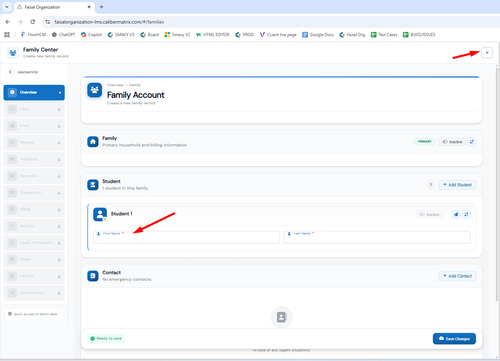Click Quick access to family data
The width and height of the screenshot is (500, 361).
[33, 314]
